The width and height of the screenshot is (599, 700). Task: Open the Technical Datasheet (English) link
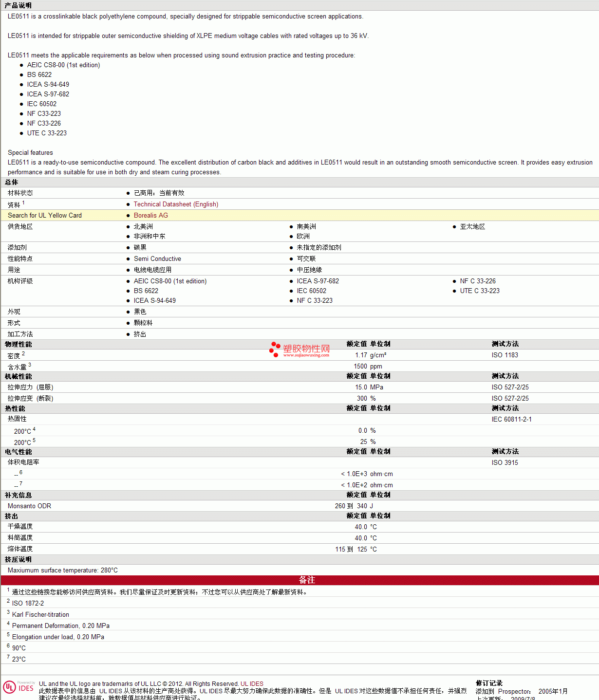[176, 204]
